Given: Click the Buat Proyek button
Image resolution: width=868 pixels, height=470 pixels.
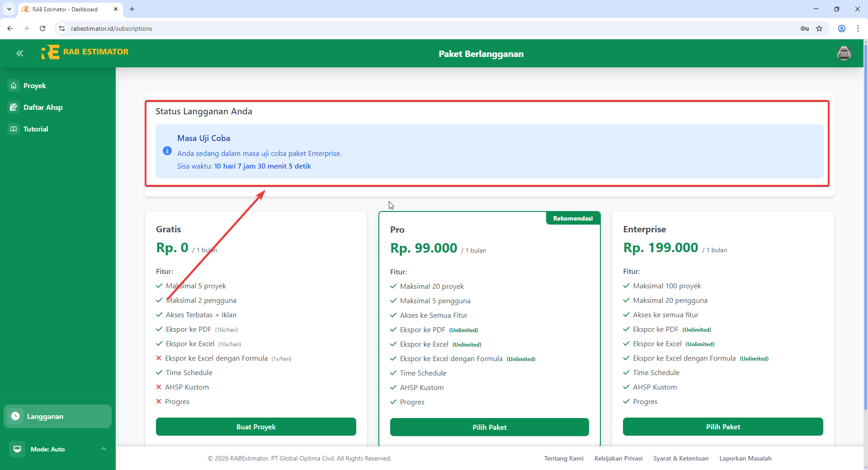Looking at the screenshot, I should pyautogui.click(x=256, y=427).
